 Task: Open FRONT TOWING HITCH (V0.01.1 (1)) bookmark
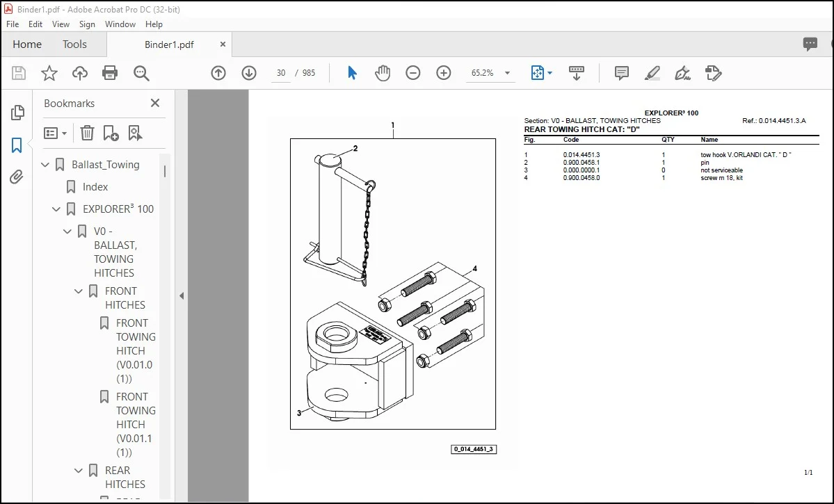click(136, 425)
